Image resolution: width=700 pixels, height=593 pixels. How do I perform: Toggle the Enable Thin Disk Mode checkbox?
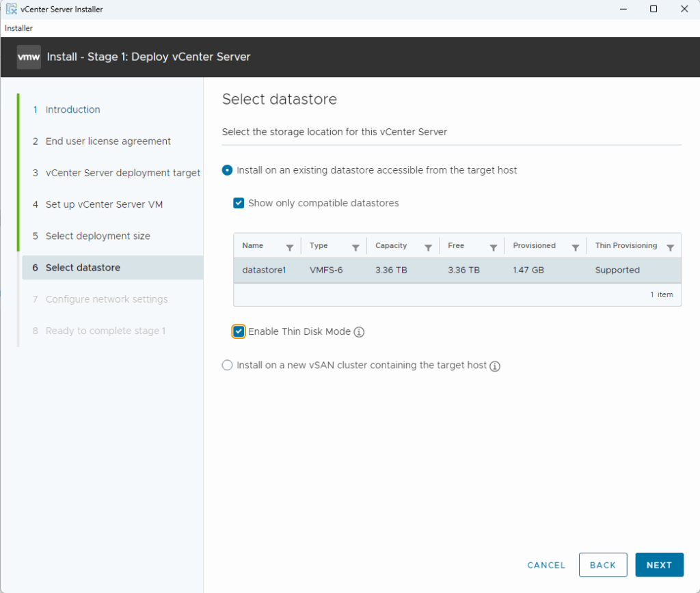(x=239, y=331)
